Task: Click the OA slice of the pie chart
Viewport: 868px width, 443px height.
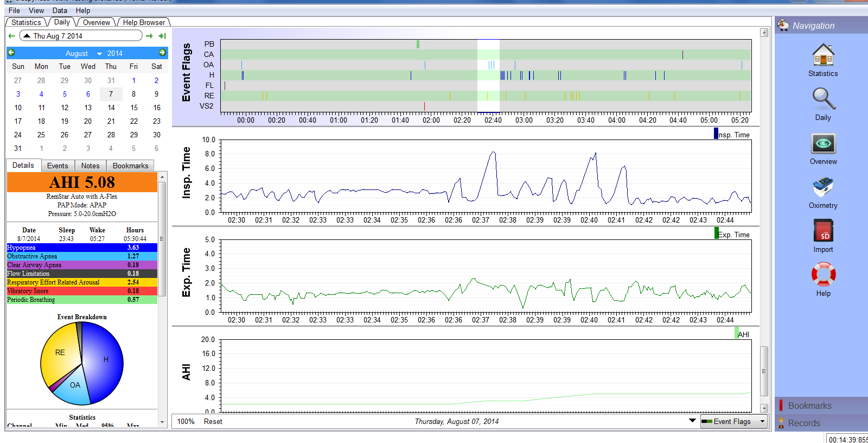Action: coord(75,386)
